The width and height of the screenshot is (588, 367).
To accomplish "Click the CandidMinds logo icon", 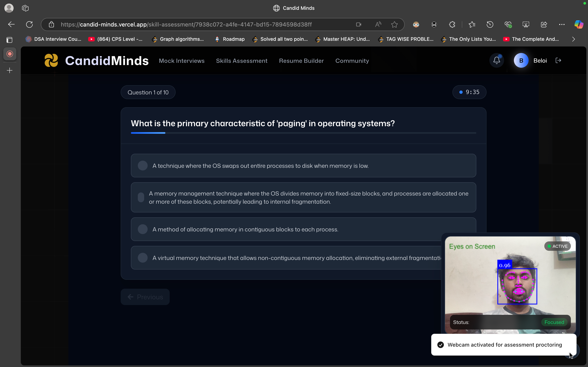I will (x=51, y=60).
